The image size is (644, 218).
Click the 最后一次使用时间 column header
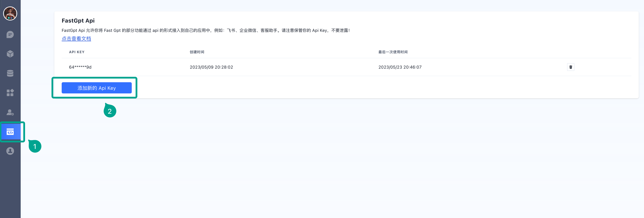393,52
